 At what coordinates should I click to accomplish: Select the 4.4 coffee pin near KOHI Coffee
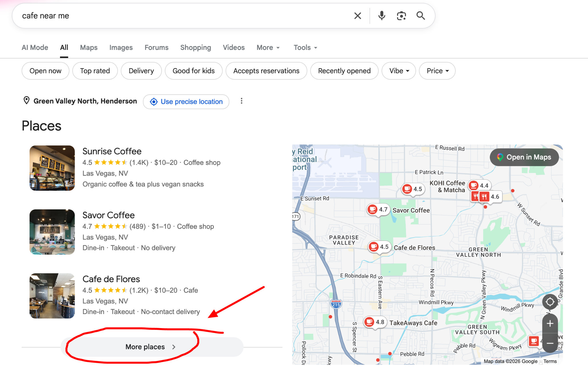click(479, 186)
